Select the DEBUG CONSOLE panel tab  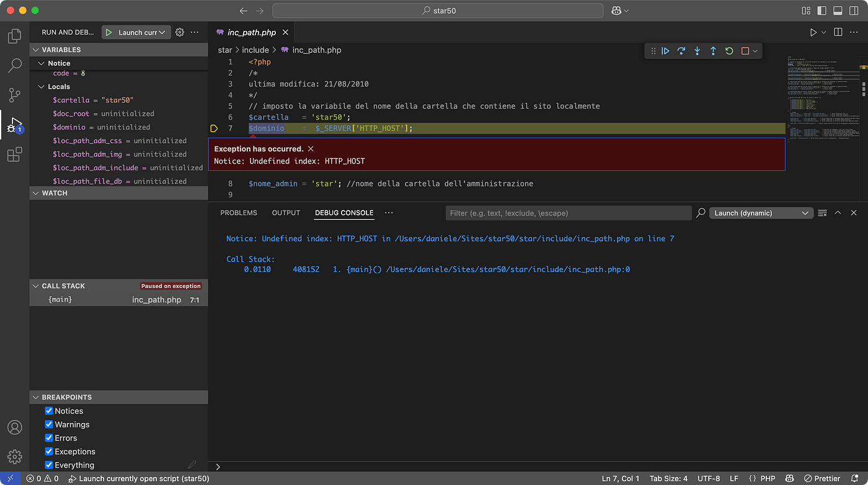[344, 213]
